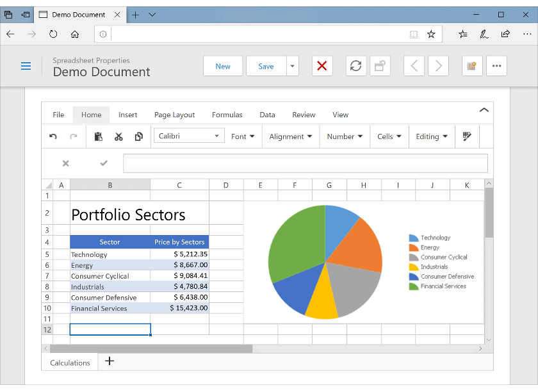Collapse the ribbon using the chevron

coord(484,110)
